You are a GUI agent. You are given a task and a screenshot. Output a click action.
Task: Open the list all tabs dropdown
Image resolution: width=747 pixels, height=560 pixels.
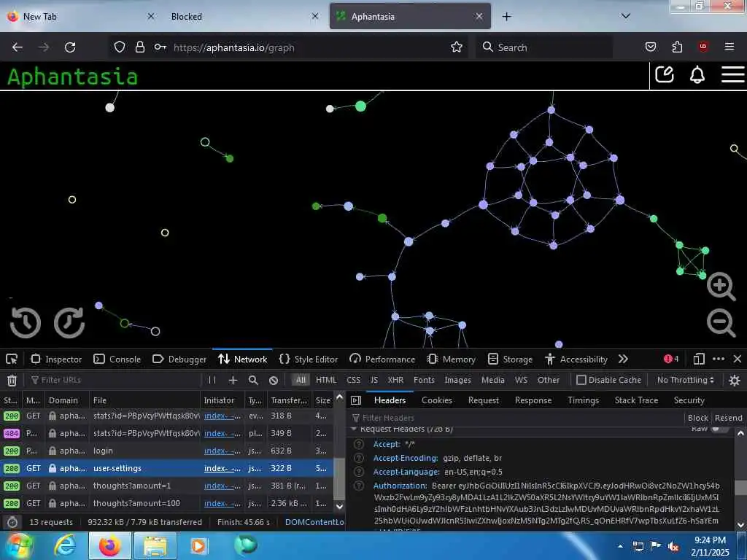point(626,16)
